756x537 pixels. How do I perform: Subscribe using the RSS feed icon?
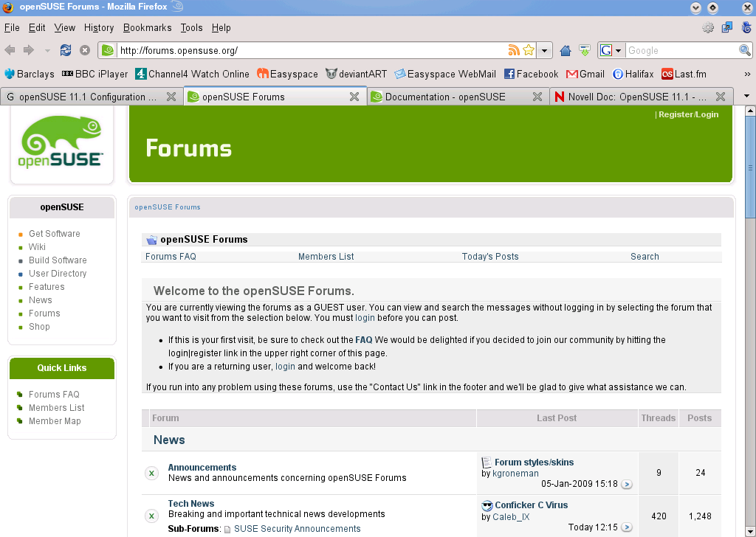[514, 50]
